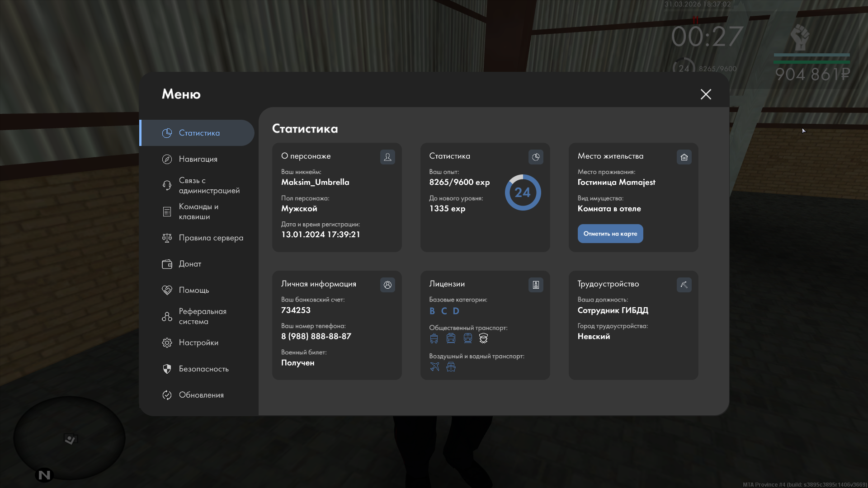
Task: Click the user circle icon in Личная информация
Action: 387,285
